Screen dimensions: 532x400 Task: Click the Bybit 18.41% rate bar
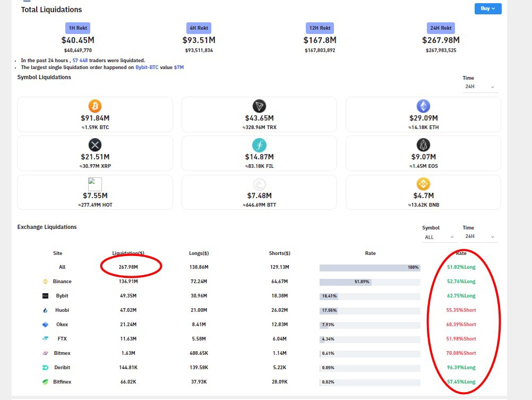pyautogui.click(x=370, y=296)
